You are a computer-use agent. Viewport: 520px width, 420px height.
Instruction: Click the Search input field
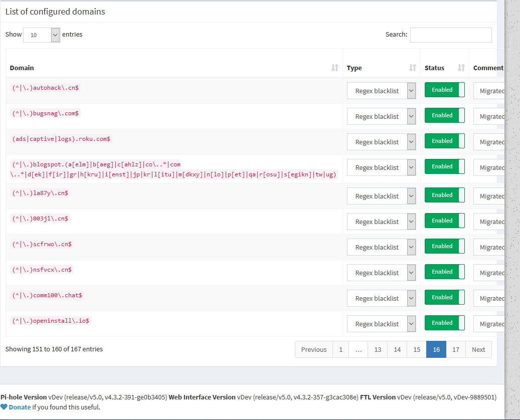coord(450,35)
